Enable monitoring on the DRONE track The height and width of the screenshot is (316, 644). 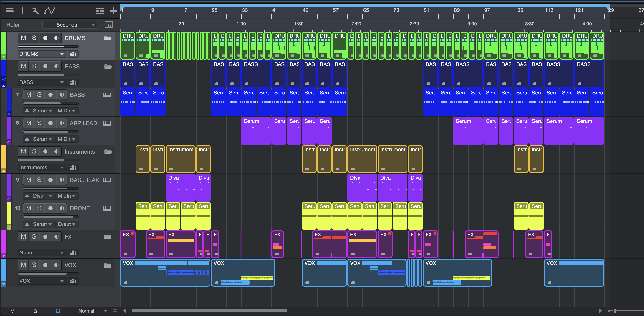[61, 208]
